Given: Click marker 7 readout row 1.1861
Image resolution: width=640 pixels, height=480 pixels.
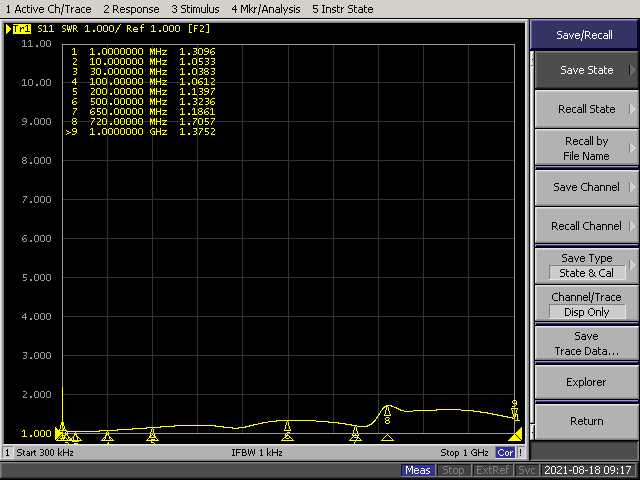Looking at the screenshot, I should pyautogui.click(x=143, y=112).
